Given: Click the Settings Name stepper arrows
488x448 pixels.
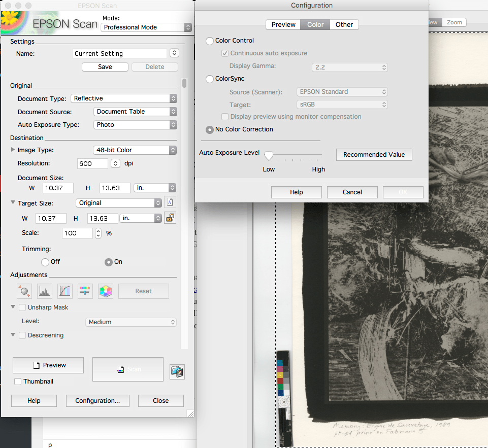Looking at the screenshot, I should tap(174, 53).
